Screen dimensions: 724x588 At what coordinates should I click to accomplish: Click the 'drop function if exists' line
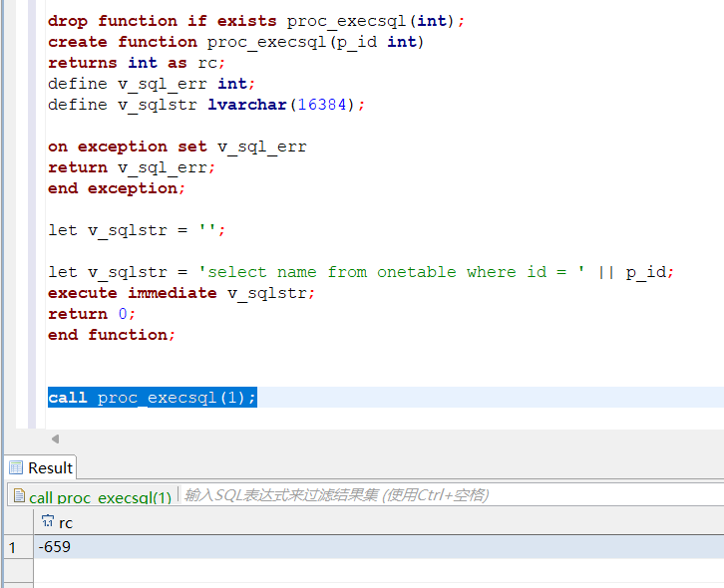(x=256, y=21)
